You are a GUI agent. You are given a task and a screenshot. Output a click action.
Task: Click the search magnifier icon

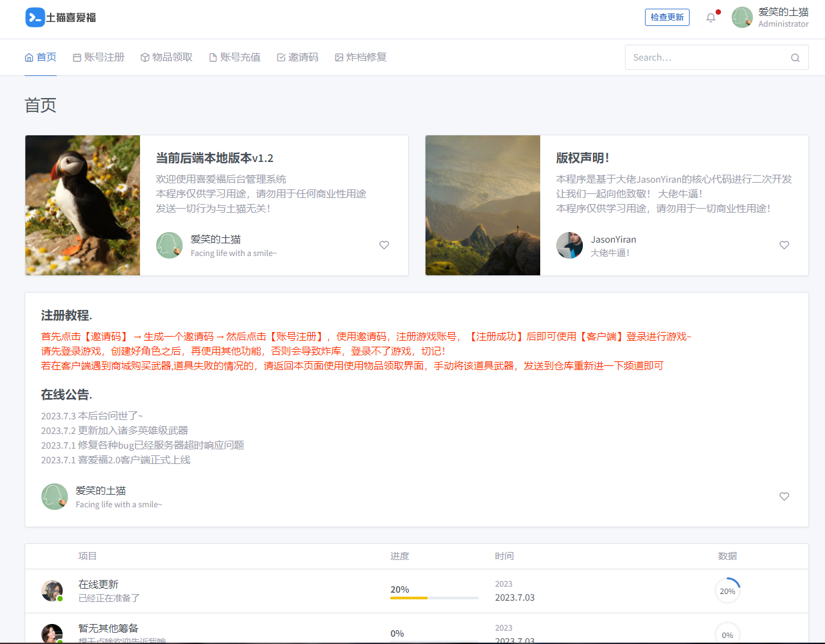click(x=795, y=58)
